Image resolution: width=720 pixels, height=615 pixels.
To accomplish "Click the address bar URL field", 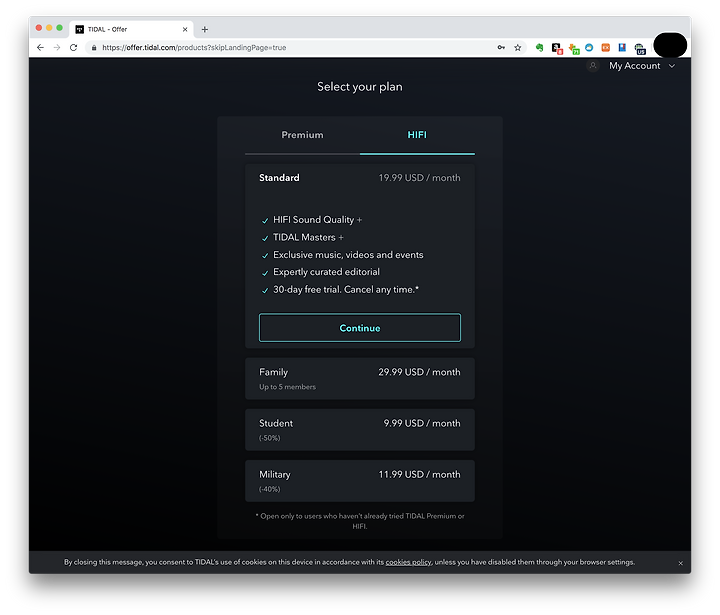I will pyautogui.click(x=294, y=47).
